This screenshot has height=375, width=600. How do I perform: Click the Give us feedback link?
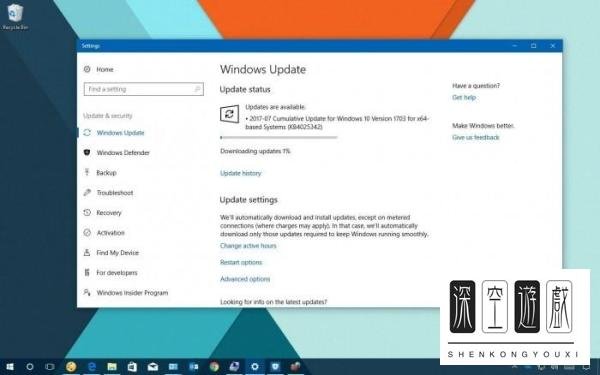pos(476,137)
